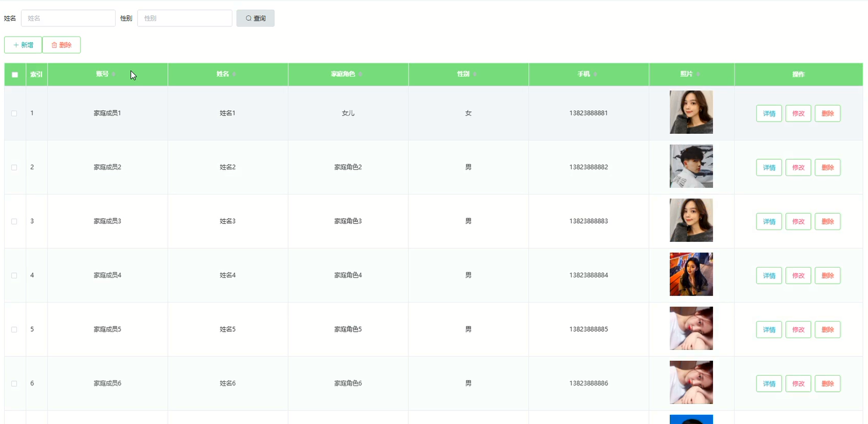Toggle the select-all checkbox in the table header
868x424 pixels.
(15, 75)
